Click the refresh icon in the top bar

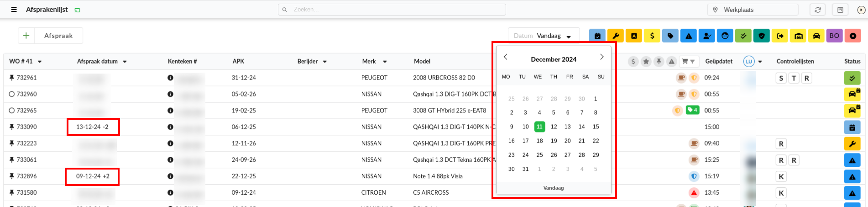pyautogui.click(x=818, y=10)
